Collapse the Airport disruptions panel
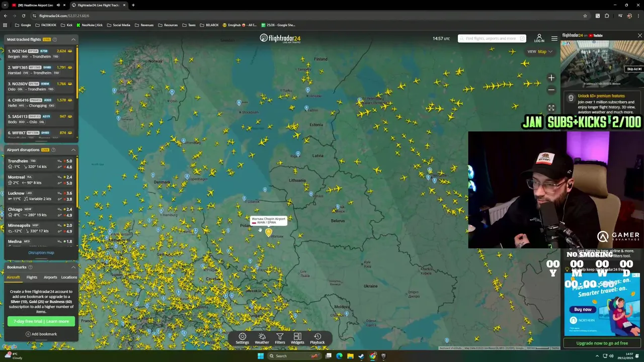The width and height of the screenshot is (644, 362). click(73, 150)
